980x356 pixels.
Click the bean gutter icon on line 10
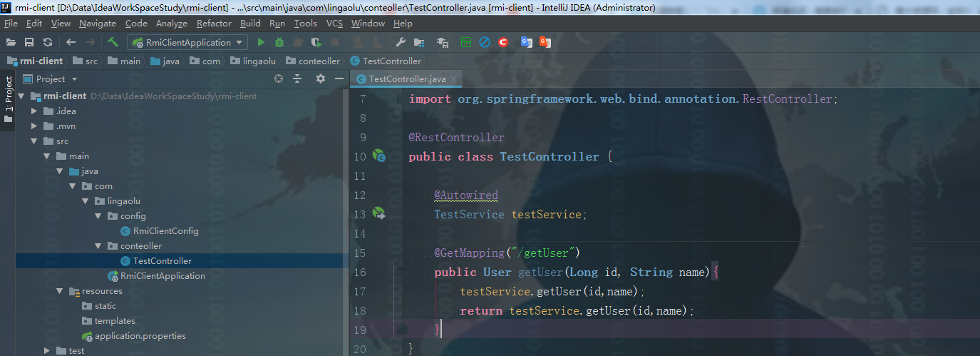pyautogui.click(x=379, y=156)
